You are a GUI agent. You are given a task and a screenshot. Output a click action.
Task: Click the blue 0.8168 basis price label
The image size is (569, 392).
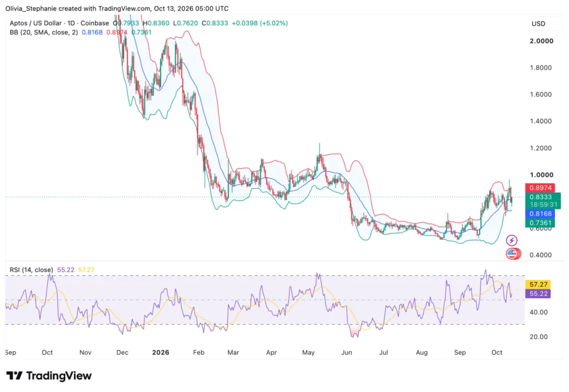click(x=540, y=214)
